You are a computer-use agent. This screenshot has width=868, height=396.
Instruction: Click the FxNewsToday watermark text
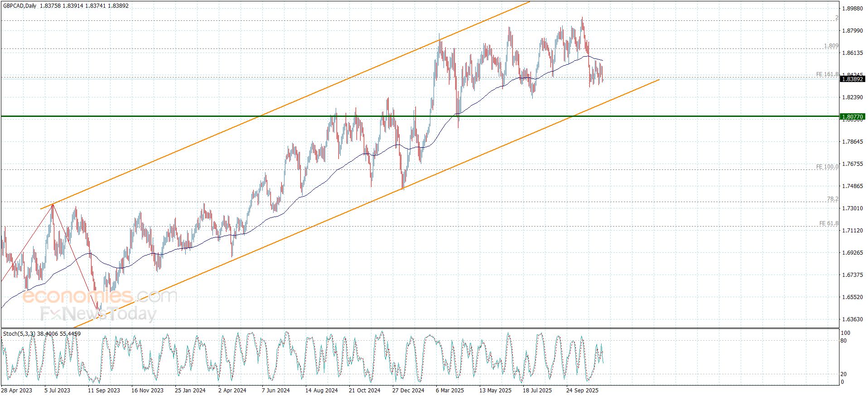point(98,314)
